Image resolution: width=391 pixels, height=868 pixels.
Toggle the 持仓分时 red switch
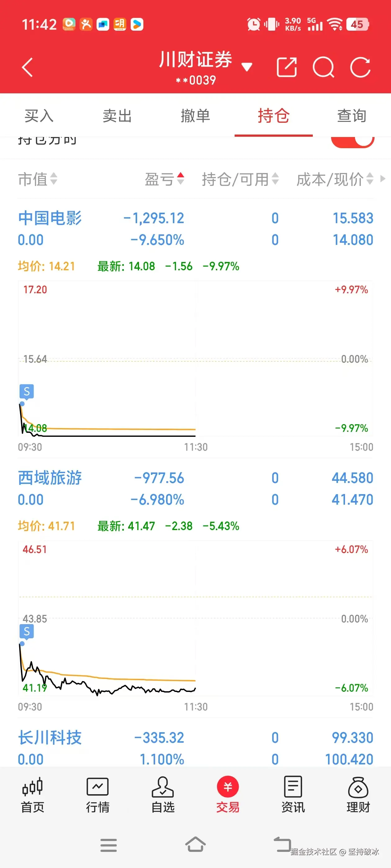[x=353, y=141]
